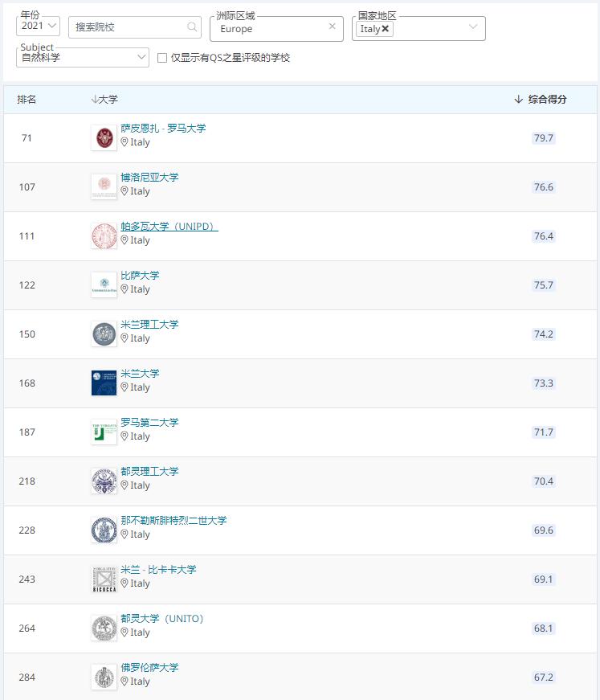The image size is (600, 700).
Task: Open the 博洛尼亚大学 link
Action: click(149, 178)
